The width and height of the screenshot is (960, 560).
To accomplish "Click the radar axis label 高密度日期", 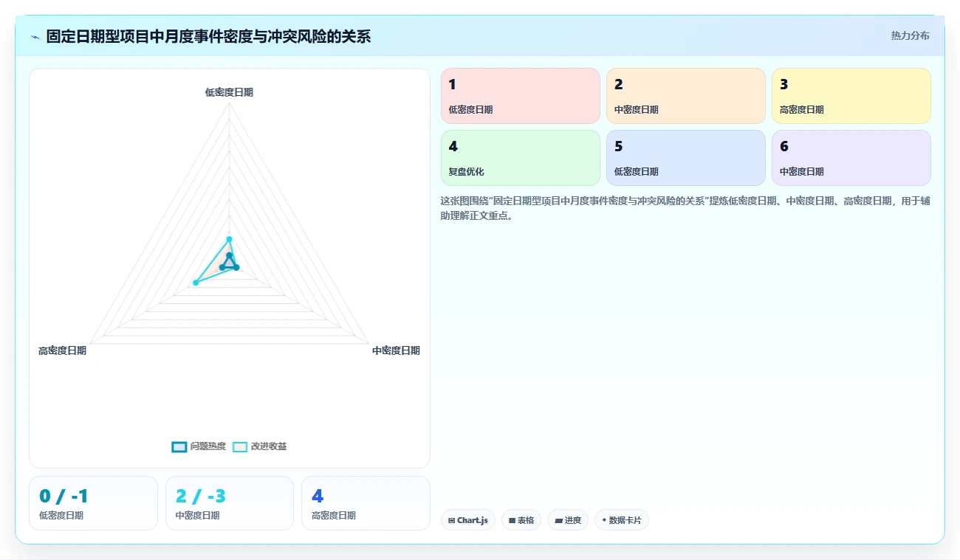I will pyautogui.click(x=62, y=350).
